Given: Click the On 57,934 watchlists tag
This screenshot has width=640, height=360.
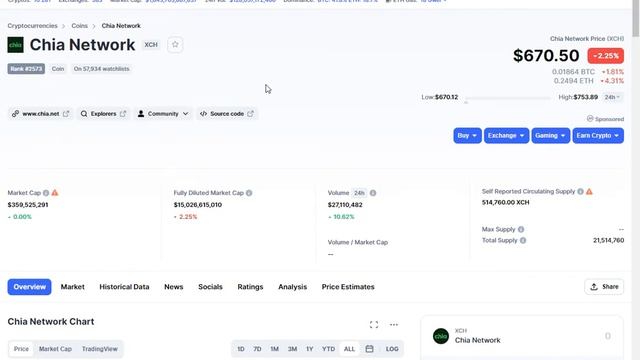Looking at the screenshot, I should (101, 69).
